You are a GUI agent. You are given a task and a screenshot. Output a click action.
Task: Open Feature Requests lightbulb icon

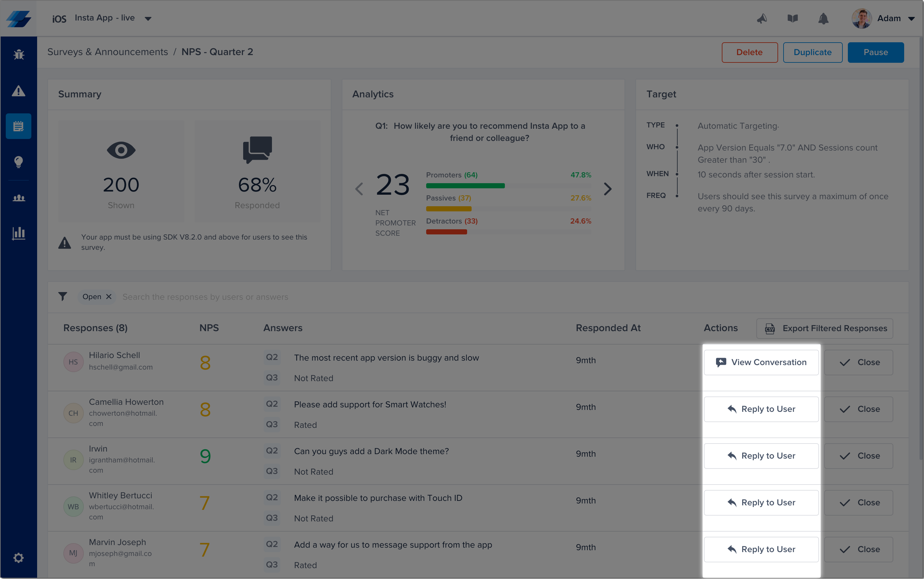point(18,162)
